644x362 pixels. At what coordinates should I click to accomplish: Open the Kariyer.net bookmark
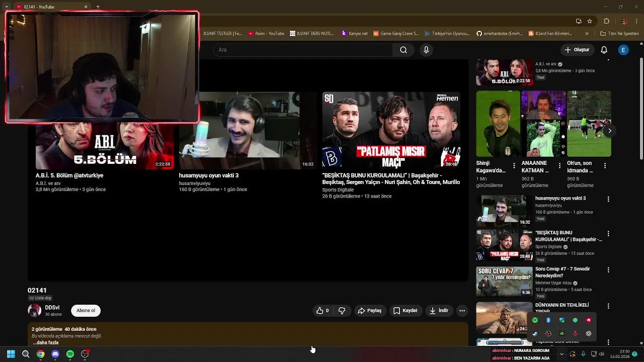[355, 34]
